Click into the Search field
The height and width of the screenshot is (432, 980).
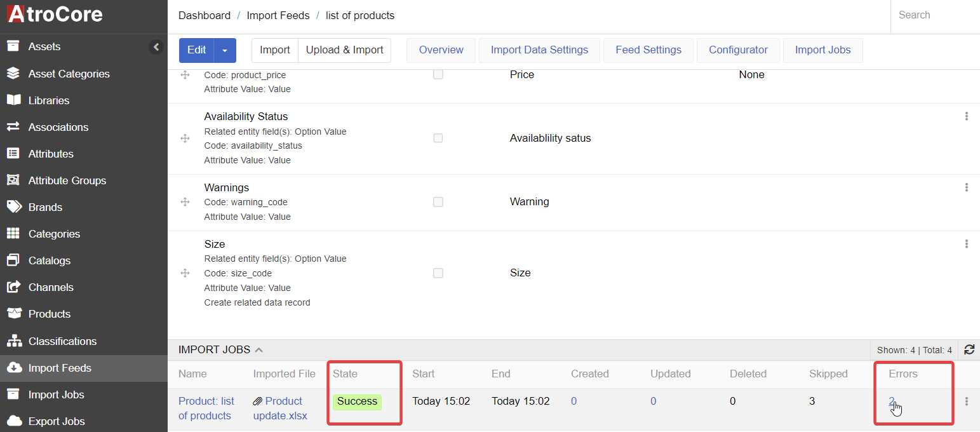coord(934,15)
